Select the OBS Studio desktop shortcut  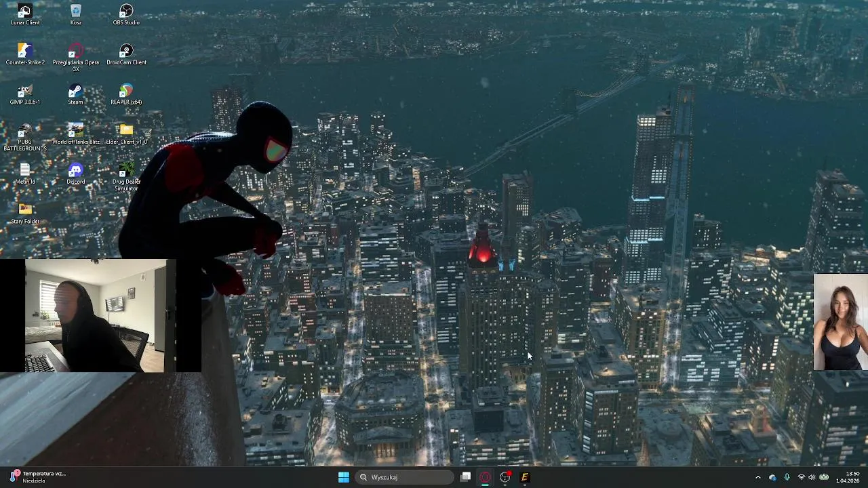[126, 15]
